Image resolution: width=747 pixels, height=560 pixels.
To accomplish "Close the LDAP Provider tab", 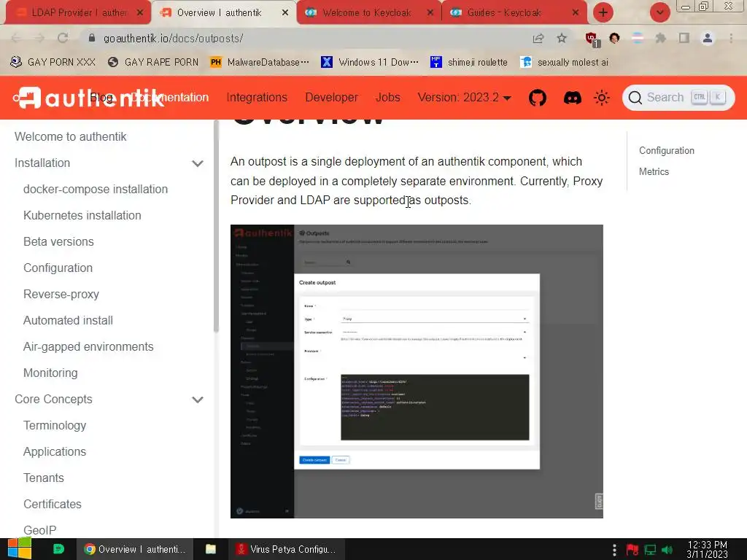I will coord(139,13).
